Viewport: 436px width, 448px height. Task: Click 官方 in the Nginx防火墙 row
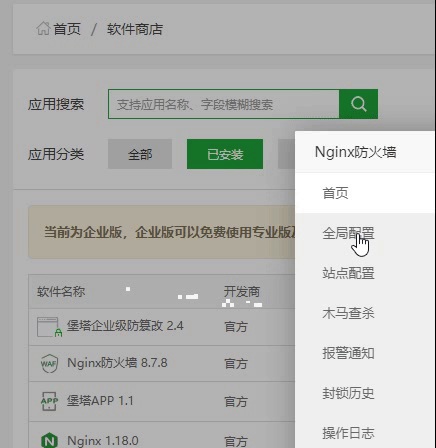236,364
